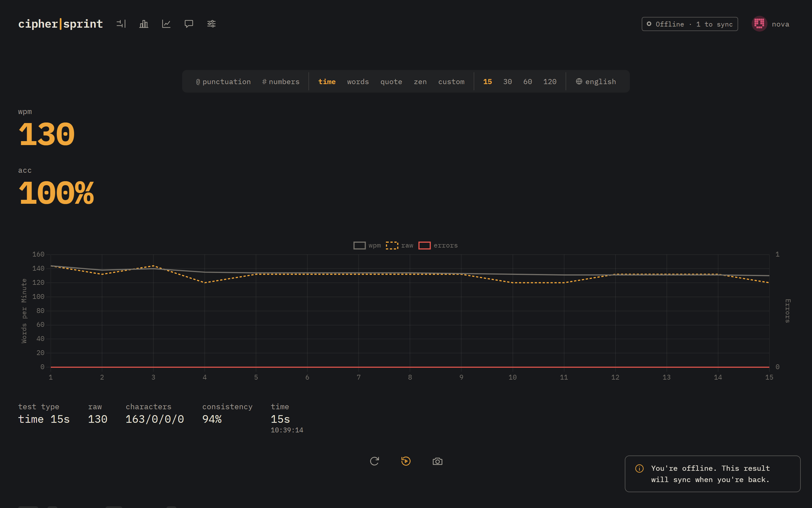Image resolution: width=812 pixels, height=508 pixels.
Task: Choose 120 second duration
Action: [550, 82]
